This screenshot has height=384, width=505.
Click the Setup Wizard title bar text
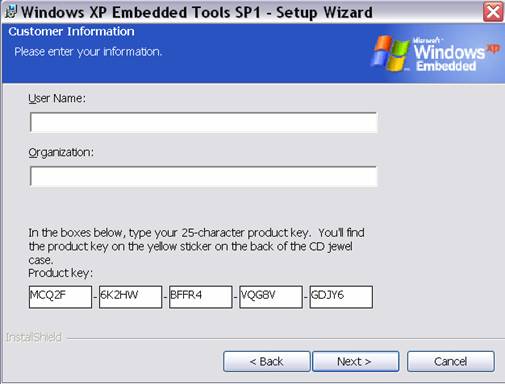tap(197, 12)
